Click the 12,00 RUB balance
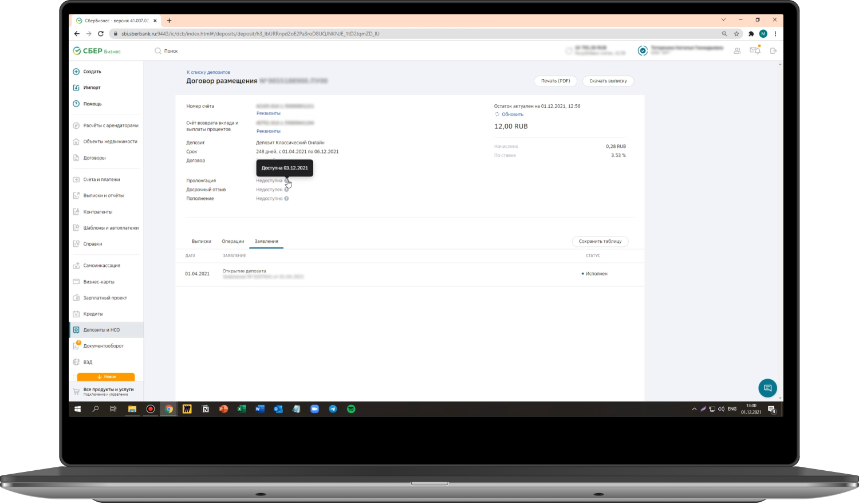 tap(511, 127)
